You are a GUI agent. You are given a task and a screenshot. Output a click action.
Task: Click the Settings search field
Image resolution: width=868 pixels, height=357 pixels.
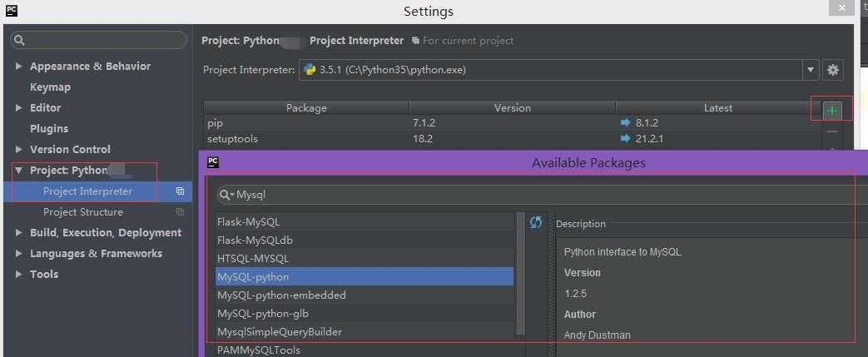pyautogui.click(x=98, y=41)
